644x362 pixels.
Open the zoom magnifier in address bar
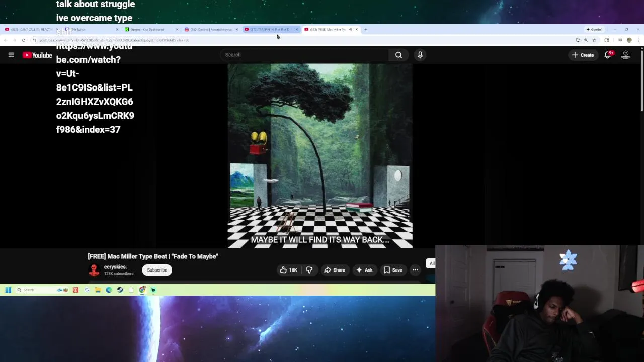pos(586,40)
